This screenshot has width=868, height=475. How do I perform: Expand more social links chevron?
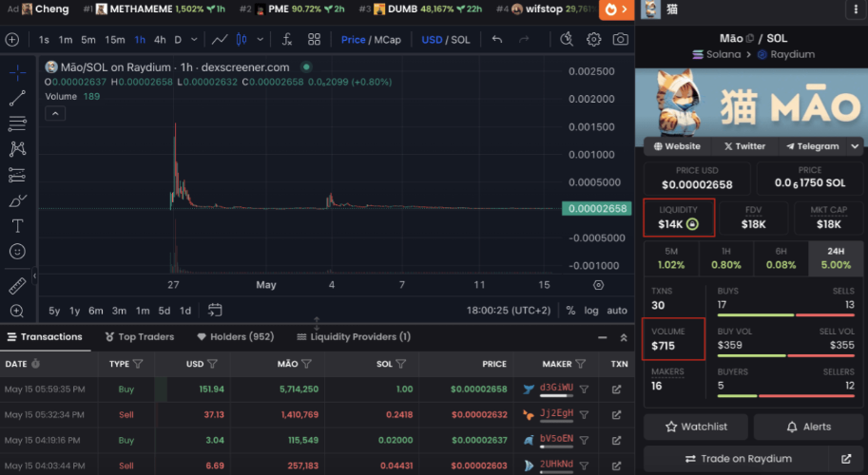pyautogui.click(x=855, y=146)
